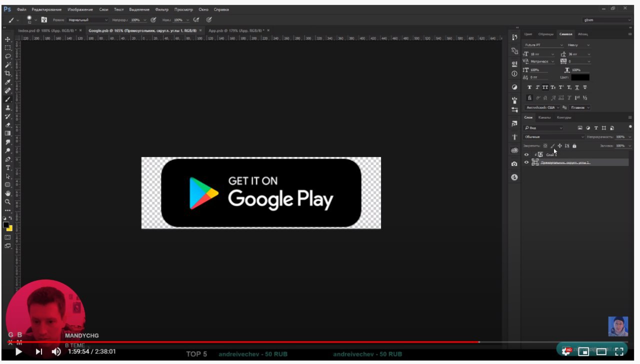The image size is (640, 364).
Task: Open the Heavy font style dropdown
Action: [x=578, y=45]
